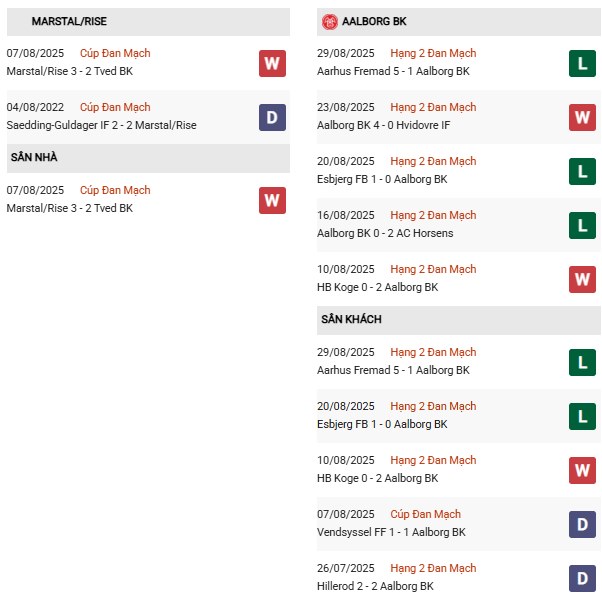Open the Hạng 2 Đan Mạch link dated 23/08/2025
The width and height of the screenshot is (602, 604).
click(x=433, y=107)
